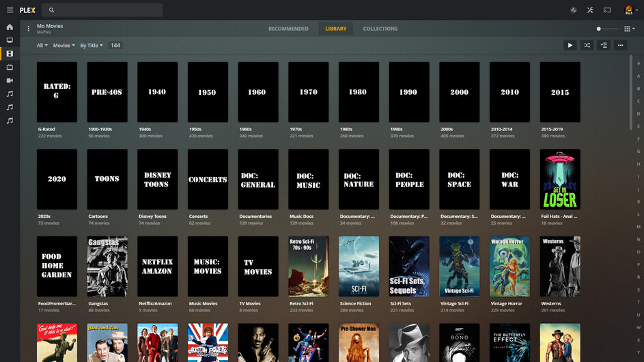Open the Gangstas collection poster
This screenshot has height=362, width=644.
[107, 266]
